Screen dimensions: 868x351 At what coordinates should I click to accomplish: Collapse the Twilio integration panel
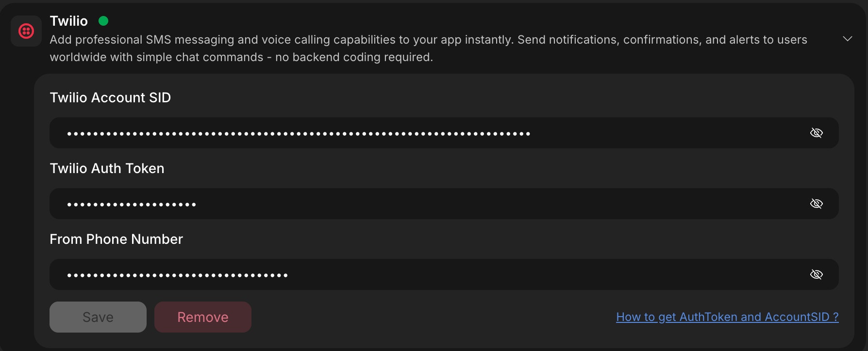coord(848,38)
